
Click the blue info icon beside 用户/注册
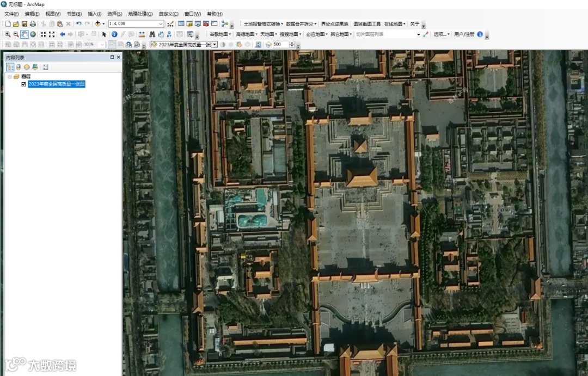click(x=480, y=34)
